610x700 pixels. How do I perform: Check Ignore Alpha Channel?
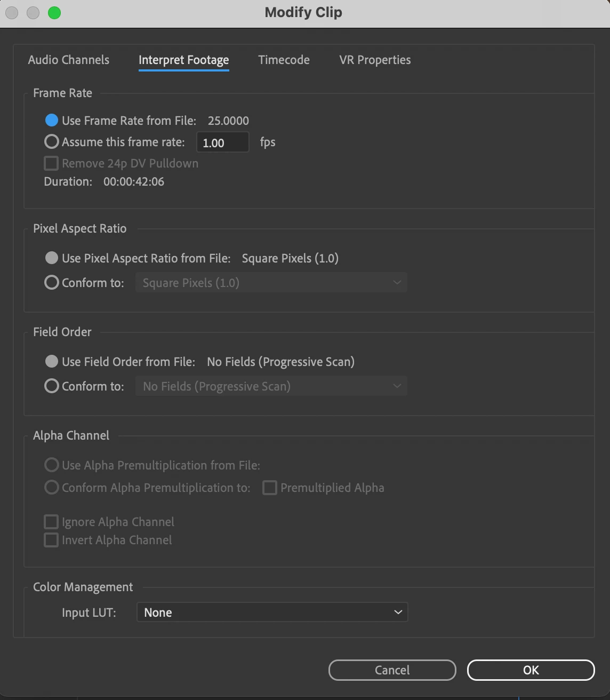[51, 522]
